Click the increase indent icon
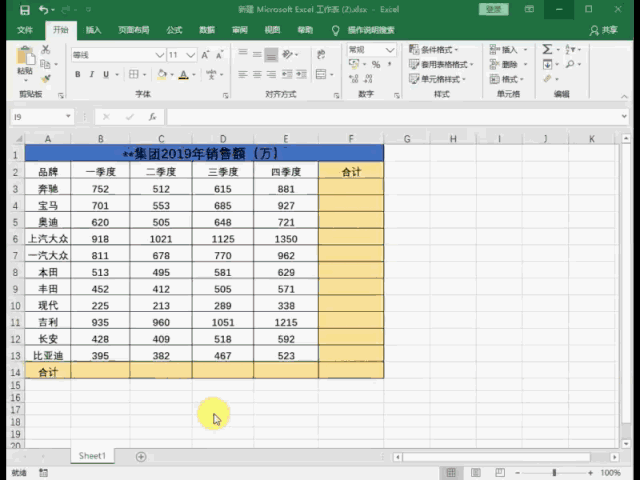The image size is (640, 480). [302, 74]
